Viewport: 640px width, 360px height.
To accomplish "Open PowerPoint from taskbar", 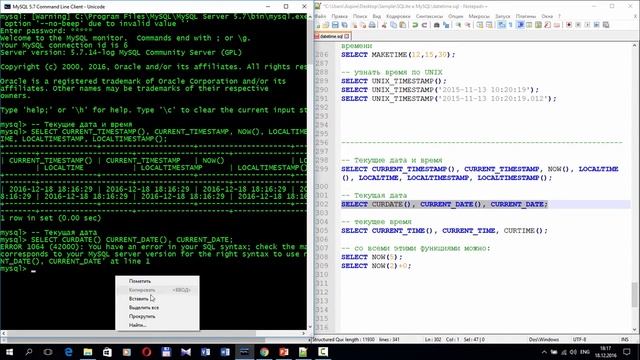I will (x=284, y=352).
